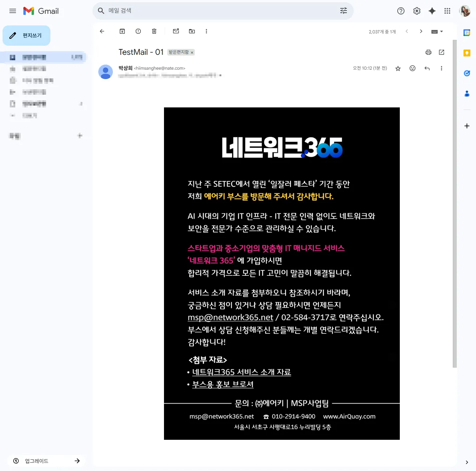Click msp@network365.net link in body

[230, 318]
